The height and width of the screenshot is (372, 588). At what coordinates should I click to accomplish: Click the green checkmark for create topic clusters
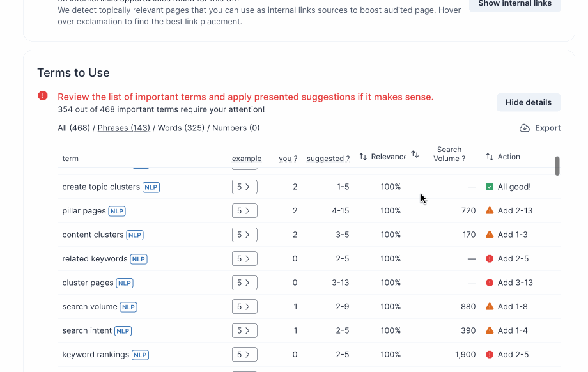click(x=490, y=187)
